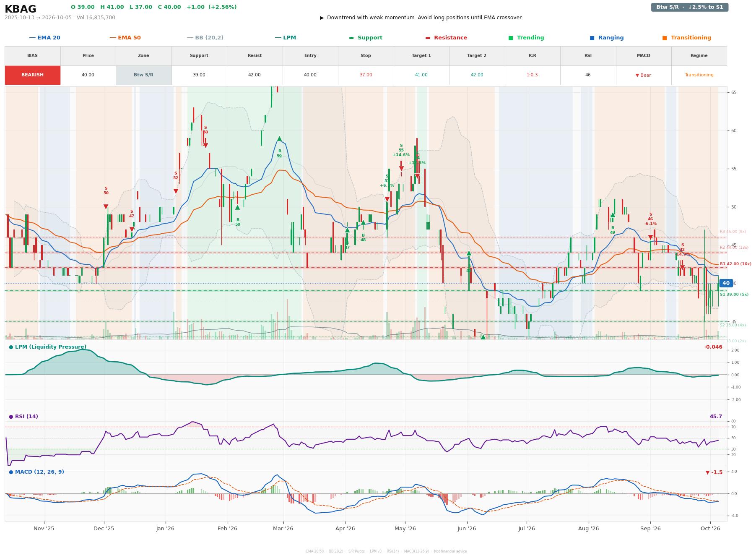Click the orange Transitioning legend square
Screen dimensions: 756x558
click(665, 38)
